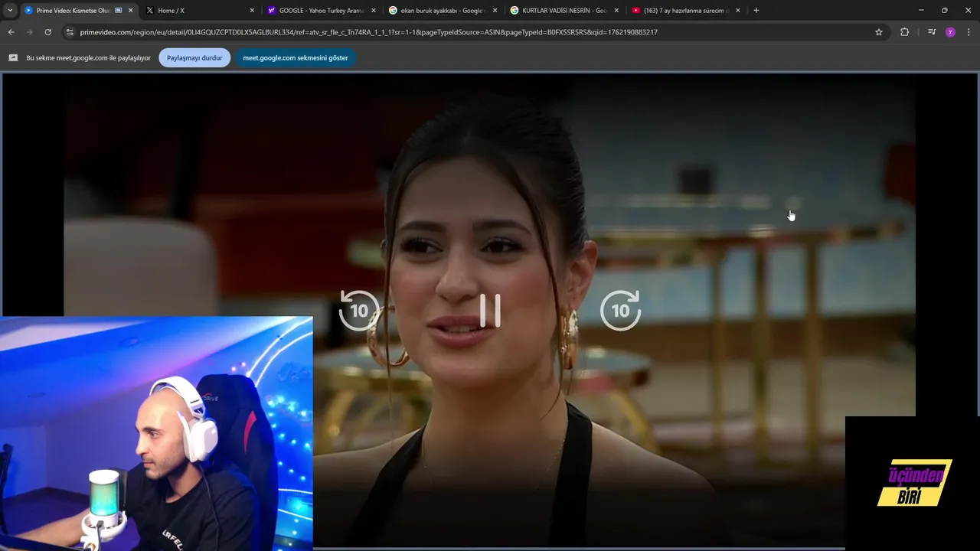Close the YouTube tab

click(738, 11)
